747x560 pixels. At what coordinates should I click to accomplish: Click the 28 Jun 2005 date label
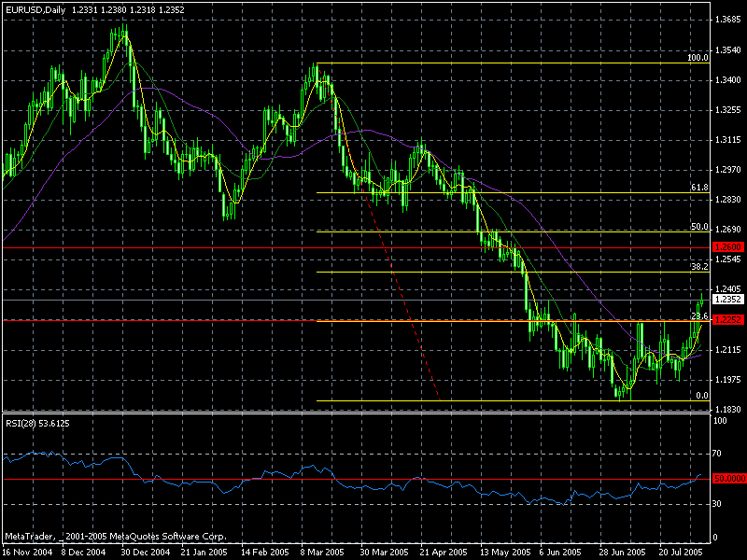pos(623,553)
